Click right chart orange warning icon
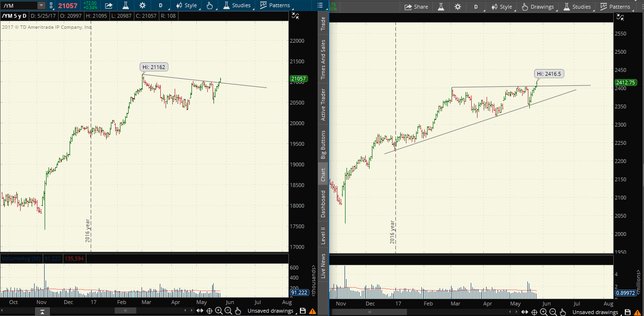The height and width of the screenshot is (316, 644). (x=637, y=312)
